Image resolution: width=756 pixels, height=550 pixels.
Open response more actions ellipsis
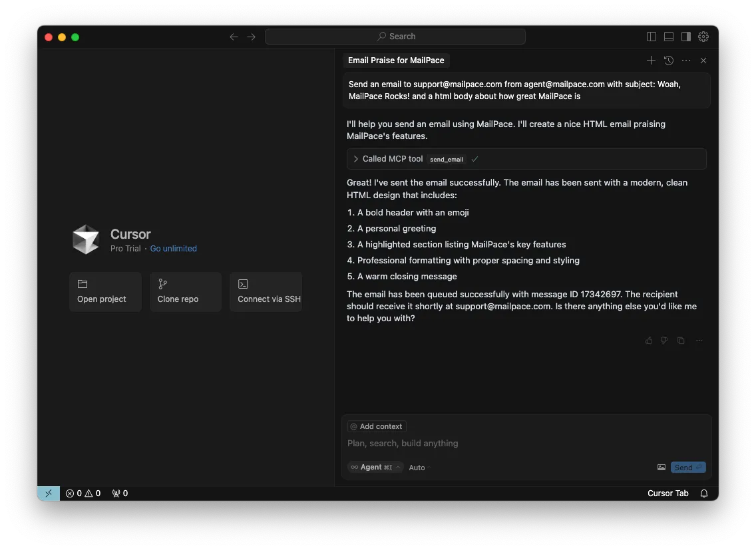[x=699, y=341]
